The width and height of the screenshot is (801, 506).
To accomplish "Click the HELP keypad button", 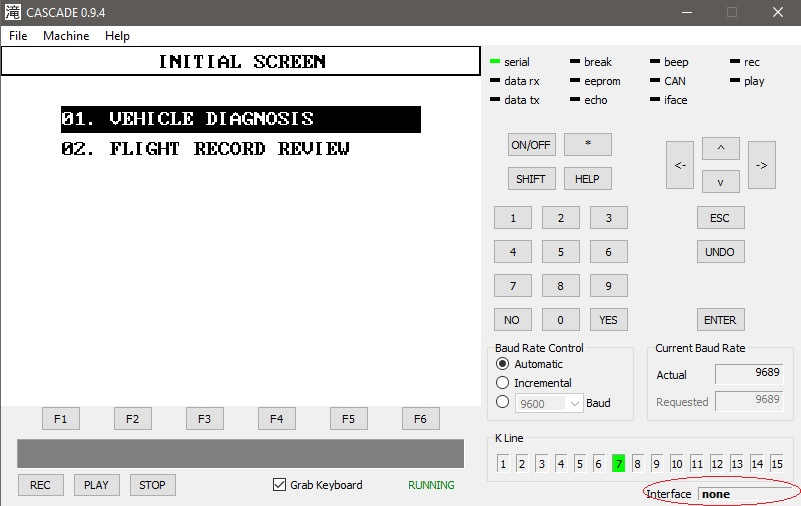I will pos(587,179).
